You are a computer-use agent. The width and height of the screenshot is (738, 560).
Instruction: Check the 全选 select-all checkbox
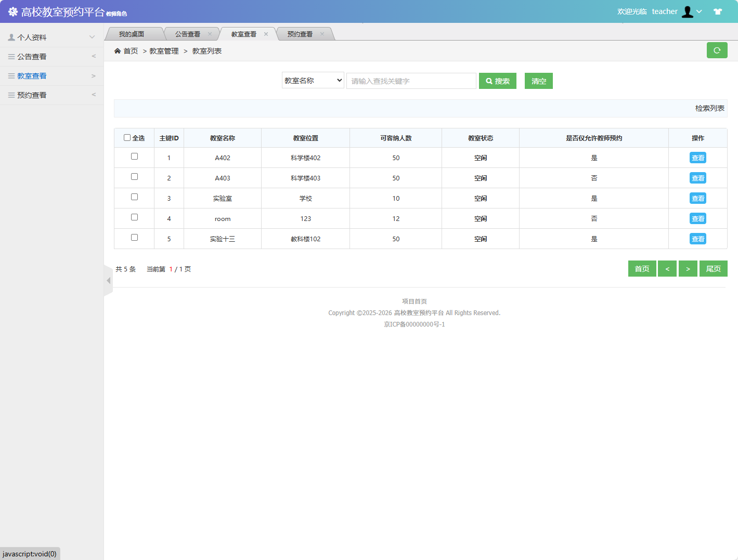tap(127, 137)
